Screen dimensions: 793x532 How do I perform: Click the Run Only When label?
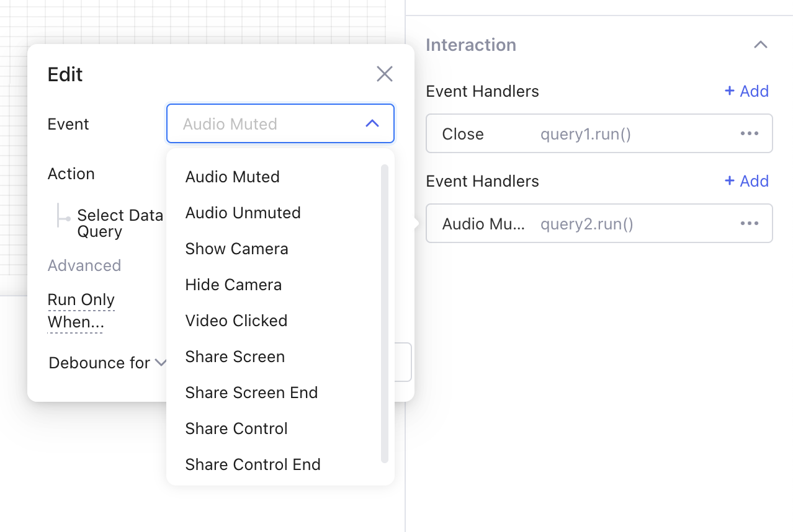click(x=81, y=311)
